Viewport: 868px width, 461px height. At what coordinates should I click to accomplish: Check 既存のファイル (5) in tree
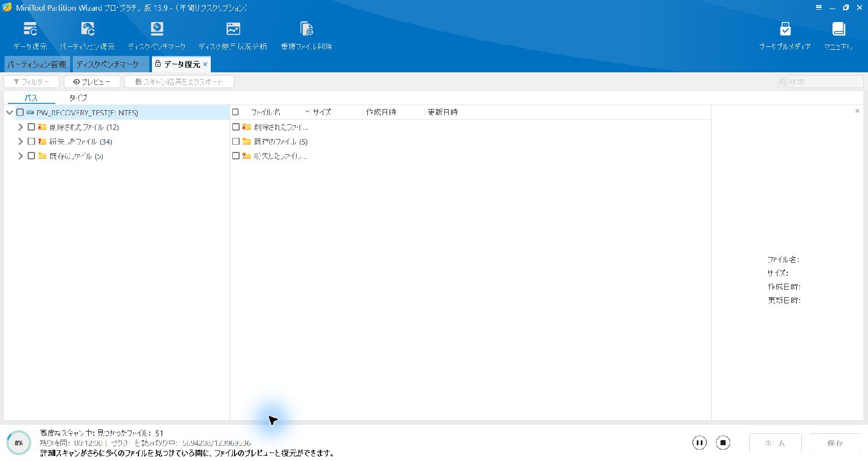[x=31, y=156]
